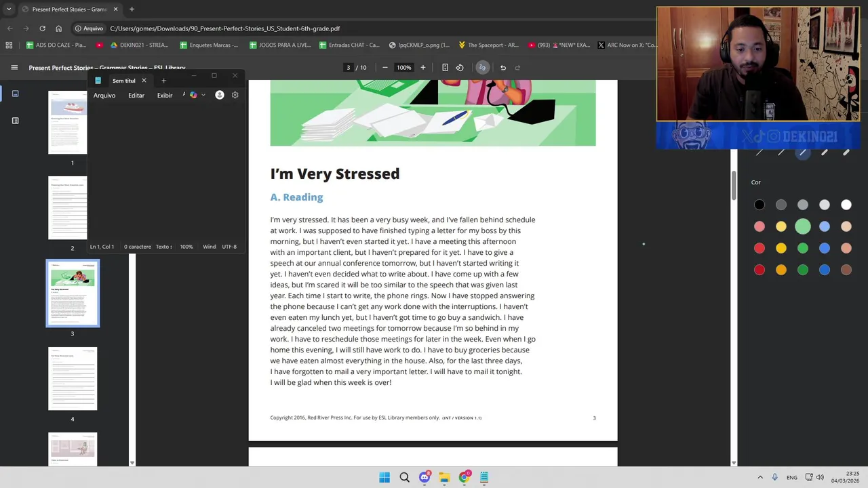Viewport: 868px width, 488px height.
Task: Show hidden system tray icons
Action: click(x=760, y=477)
